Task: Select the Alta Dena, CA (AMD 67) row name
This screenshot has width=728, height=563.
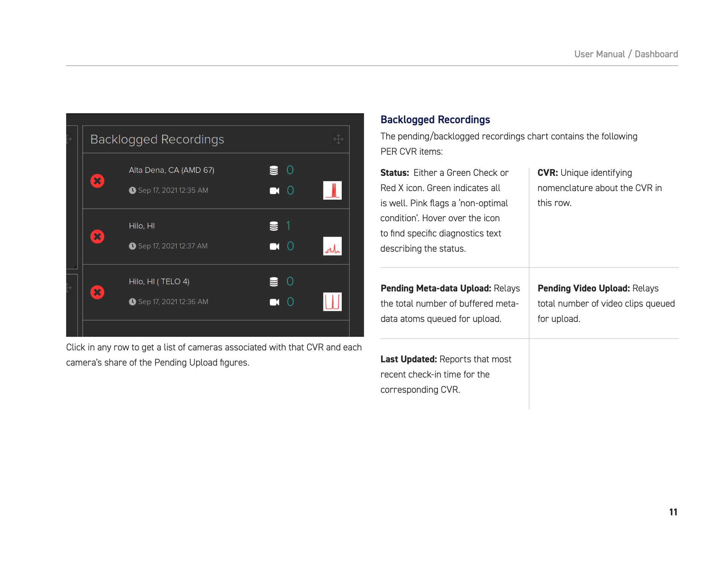Action: coord(171,170)
